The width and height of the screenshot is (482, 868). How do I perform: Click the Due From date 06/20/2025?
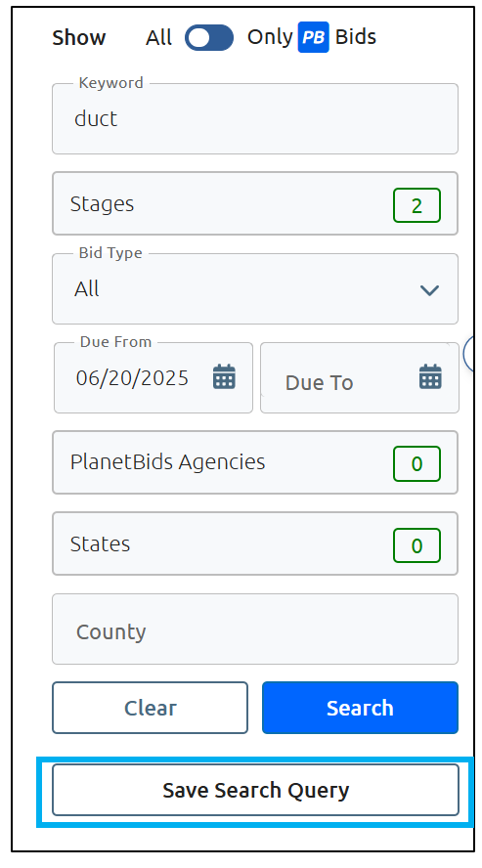click(x=132, y=378)
